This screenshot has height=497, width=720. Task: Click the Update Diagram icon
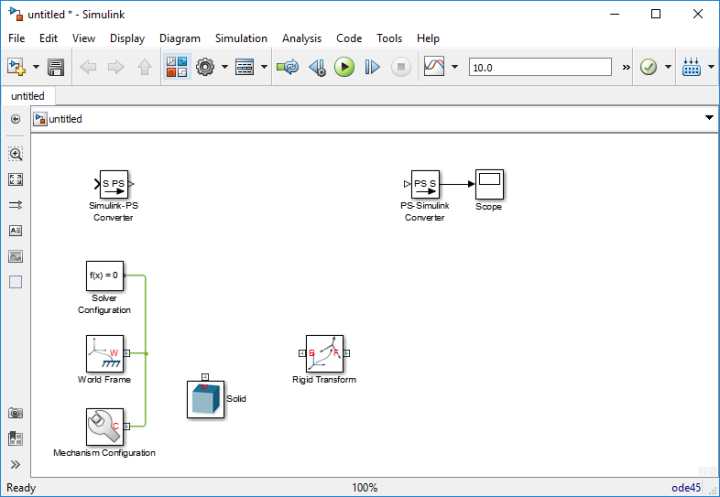tap(287, 67)
